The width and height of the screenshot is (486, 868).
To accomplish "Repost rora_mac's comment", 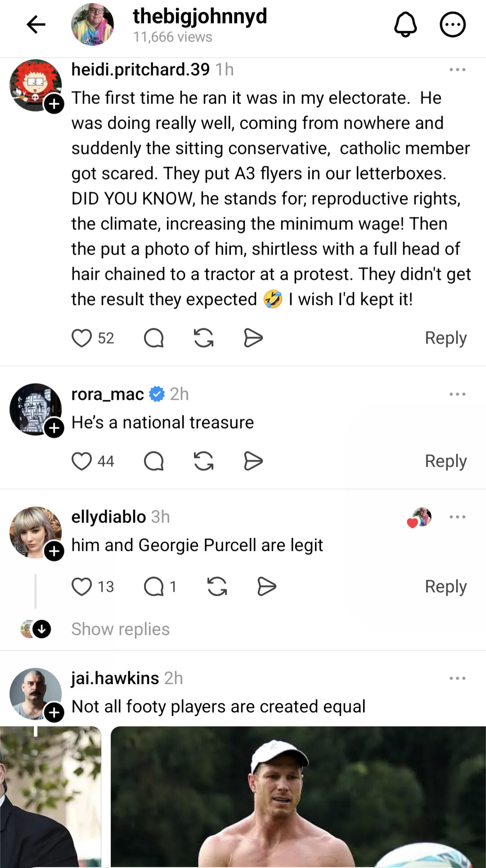I will pos(203,461).
